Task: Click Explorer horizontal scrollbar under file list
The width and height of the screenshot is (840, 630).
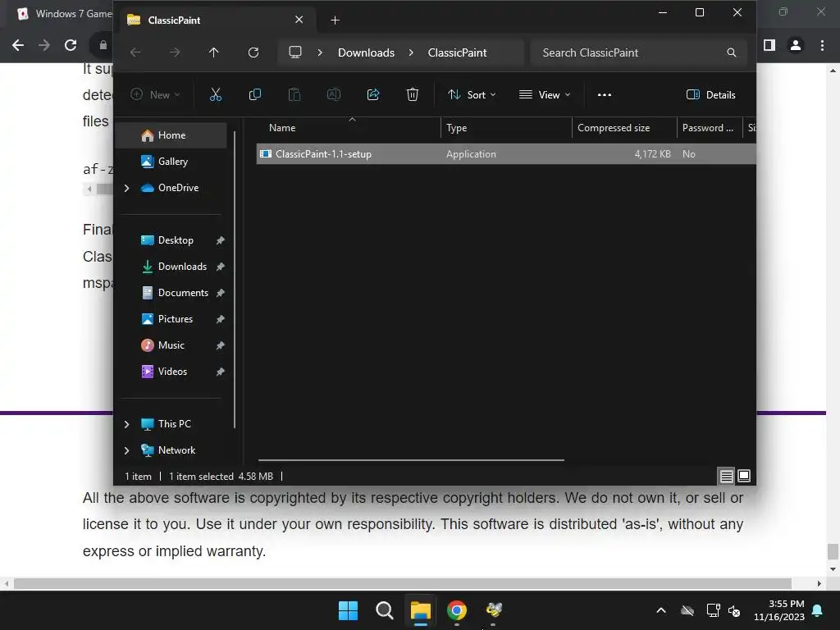Action: (411, 459)
